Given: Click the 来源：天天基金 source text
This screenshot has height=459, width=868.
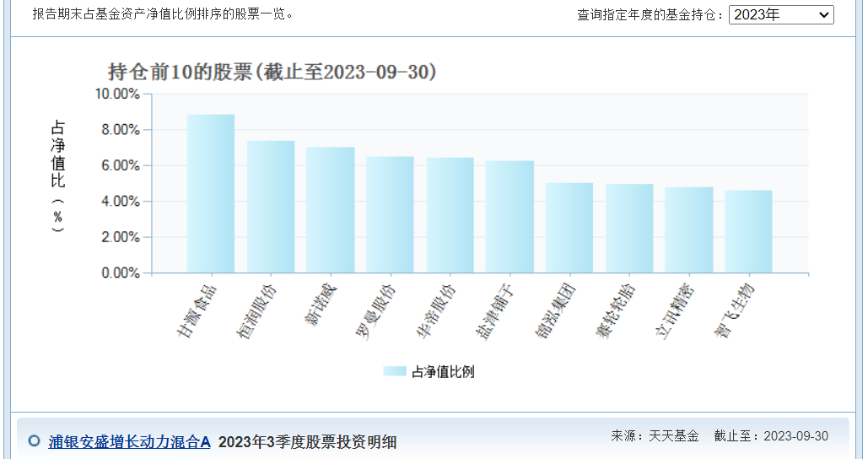Looking at the screenshot, I should [655, 436].
